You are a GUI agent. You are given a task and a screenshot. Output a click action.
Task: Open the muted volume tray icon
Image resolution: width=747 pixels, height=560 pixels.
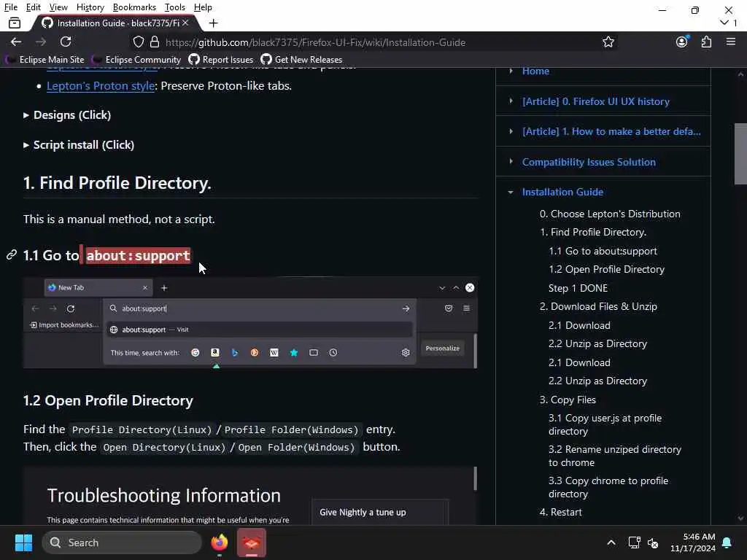click(653, 542)
